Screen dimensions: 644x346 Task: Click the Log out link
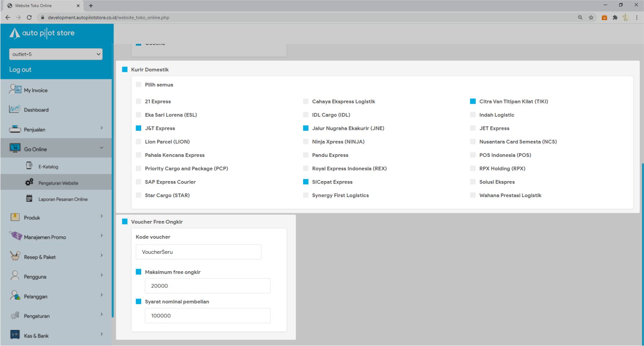pos(20,70)
